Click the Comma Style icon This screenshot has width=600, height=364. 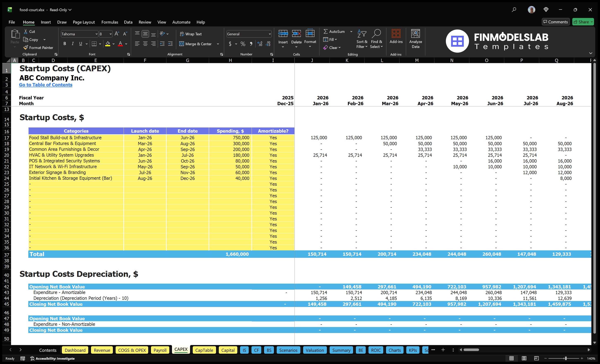pyautogui.click(x=251, y=44)
